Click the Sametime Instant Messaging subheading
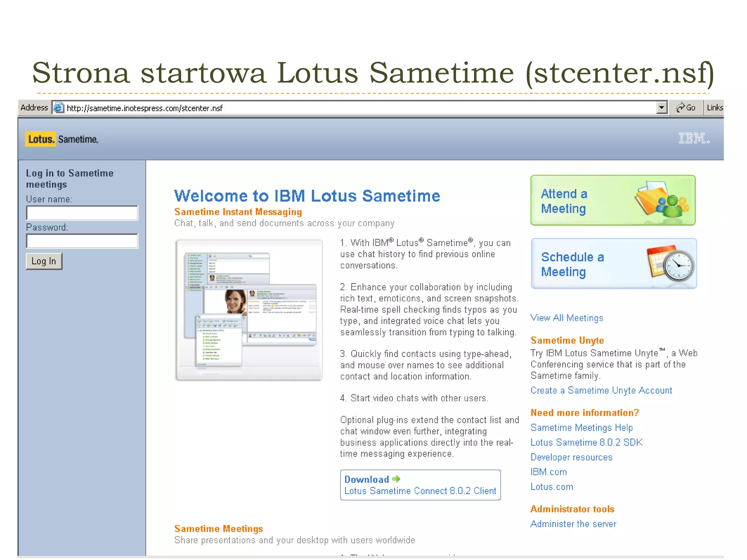 (x=238, y=212)
